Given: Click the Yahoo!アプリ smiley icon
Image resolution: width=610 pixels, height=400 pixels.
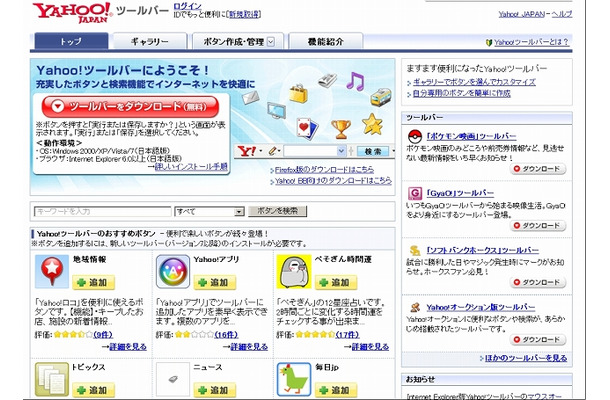Looking at the screenshot, I should [173, 272].
